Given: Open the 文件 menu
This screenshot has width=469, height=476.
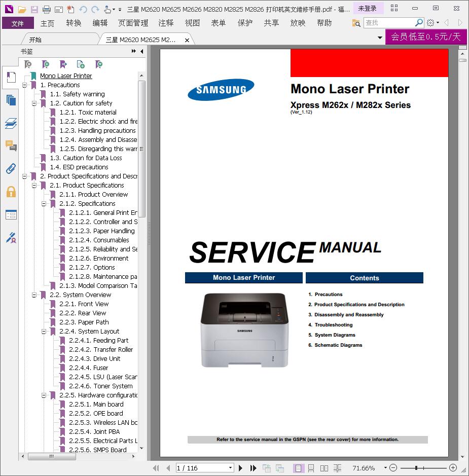Looking at the screenshot, I should click(18, 23).
